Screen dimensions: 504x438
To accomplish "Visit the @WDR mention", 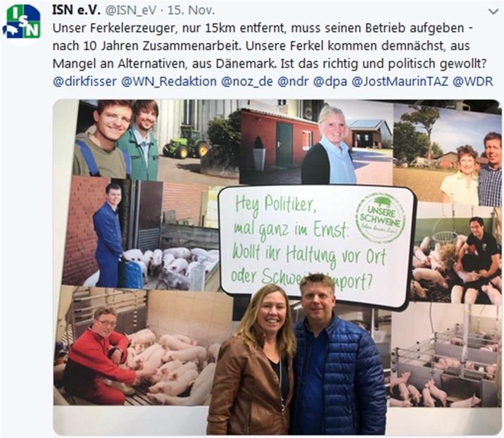I will coord(472,82).
